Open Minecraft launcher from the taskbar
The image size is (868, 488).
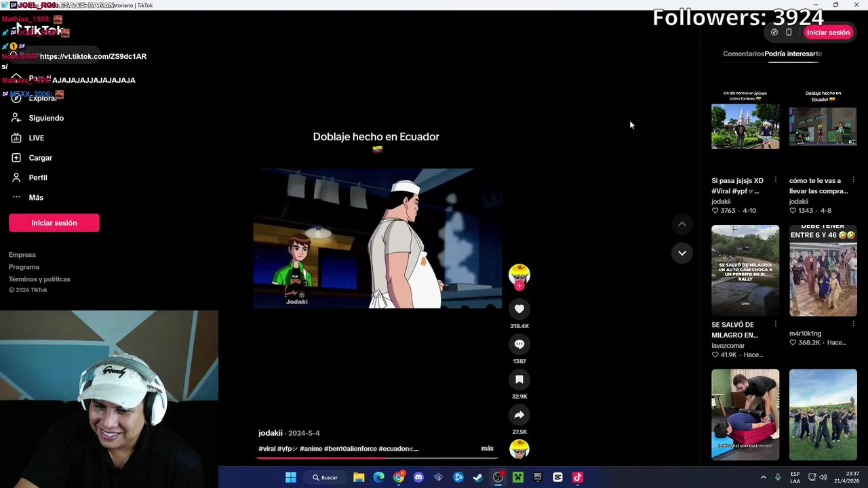[518, 477]
